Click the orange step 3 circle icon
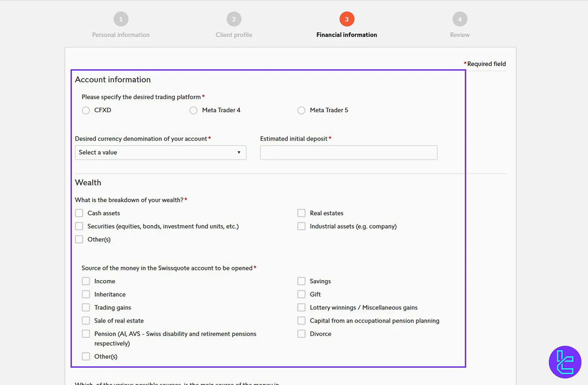The width and height of the screenshot is (588, 385). point(347,19)
